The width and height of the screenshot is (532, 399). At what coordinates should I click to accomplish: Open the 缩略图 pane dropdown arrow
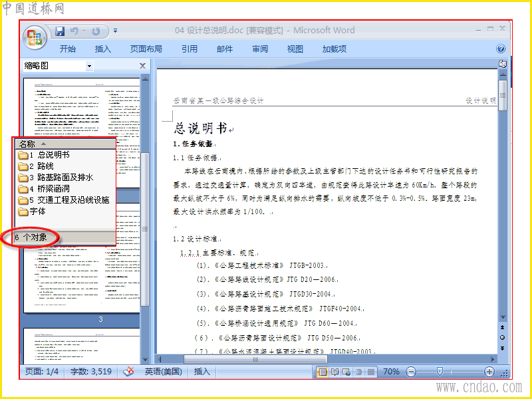[x=89, y=66]
